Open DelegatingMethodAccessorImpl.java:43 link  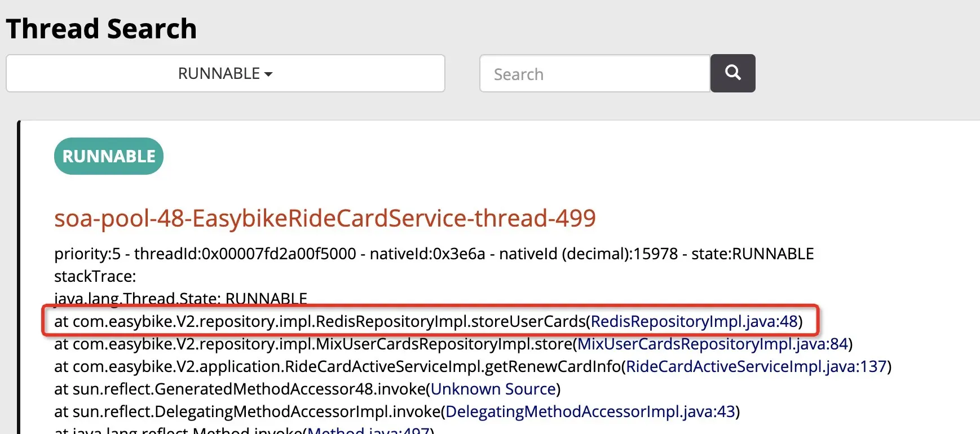tap(590, 411)
